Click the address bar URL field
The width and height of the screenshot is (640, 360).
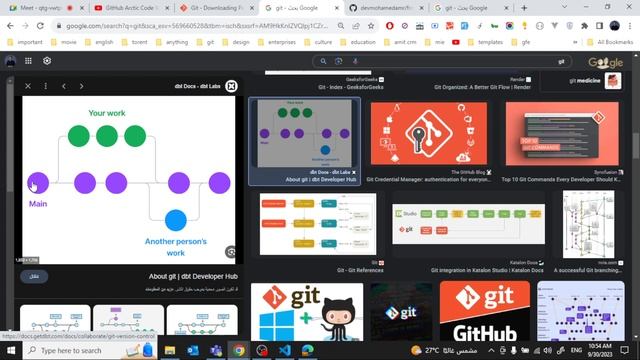tap(197, 26)
